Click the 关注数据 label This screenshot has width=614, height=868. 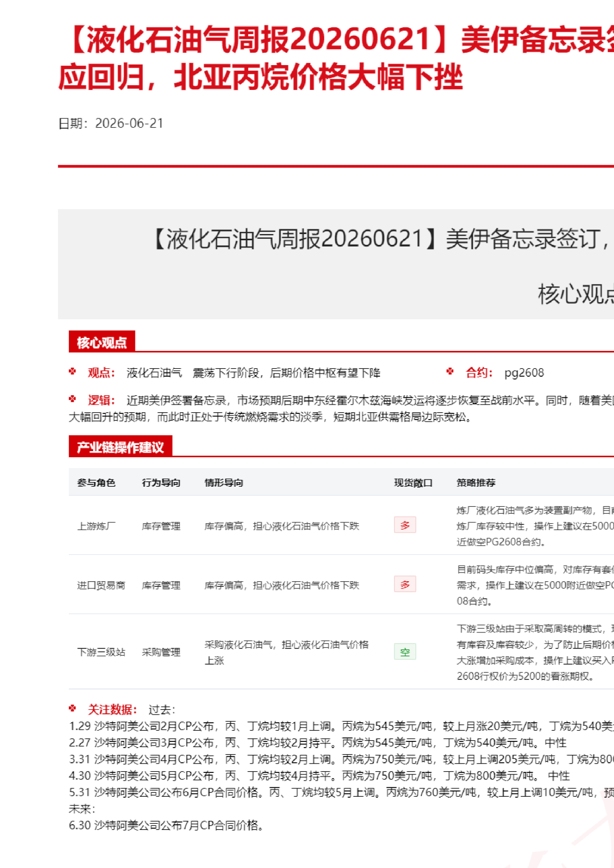click(112, 710)
